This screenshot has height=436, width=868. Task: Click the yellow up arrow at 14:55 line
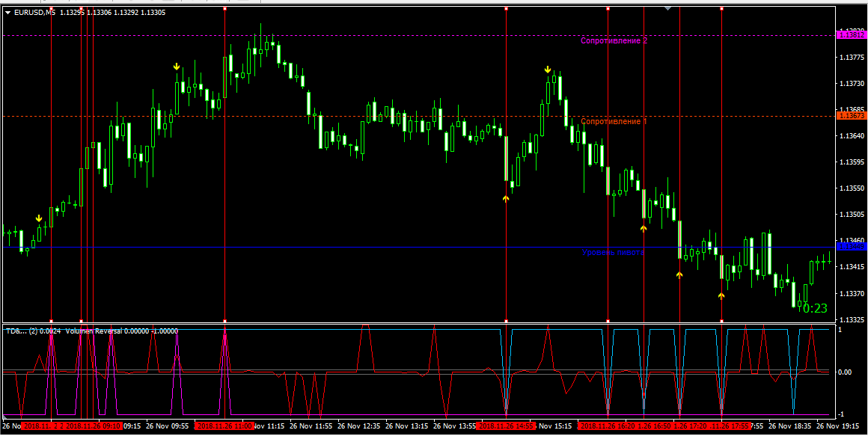(x=505, y=198)
